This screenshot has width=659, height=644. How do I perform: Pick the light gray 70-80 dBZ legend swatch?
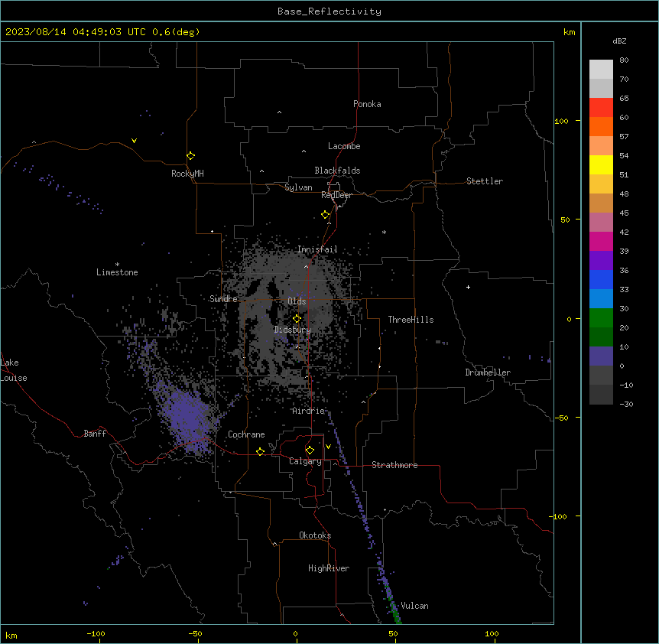point(601,70)
